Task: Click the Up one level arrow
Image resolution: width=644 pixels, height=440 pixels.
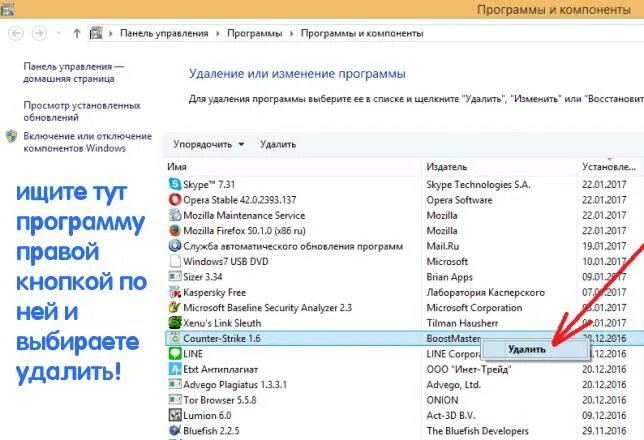Action: point(77,33)
